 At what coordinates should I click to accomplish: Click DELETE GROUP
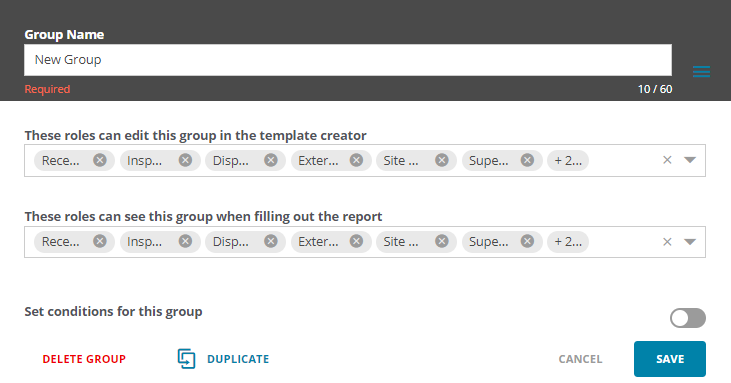coord(84,359)
